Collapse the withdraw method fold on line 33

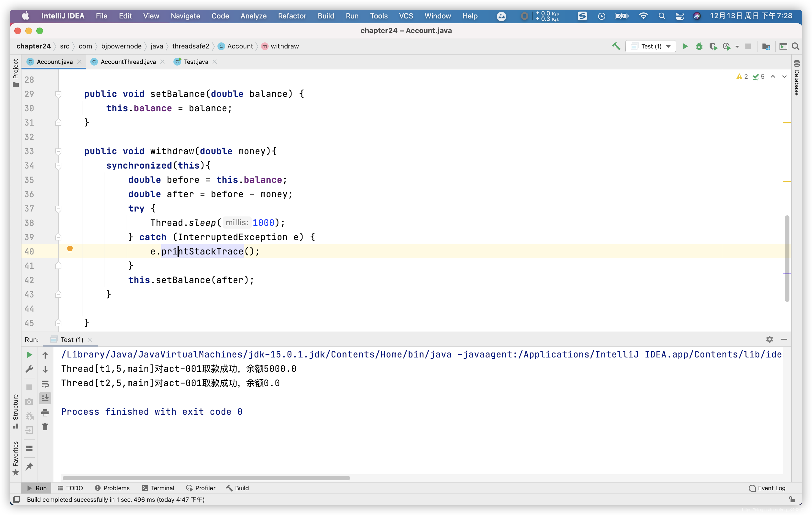[58, 151]
